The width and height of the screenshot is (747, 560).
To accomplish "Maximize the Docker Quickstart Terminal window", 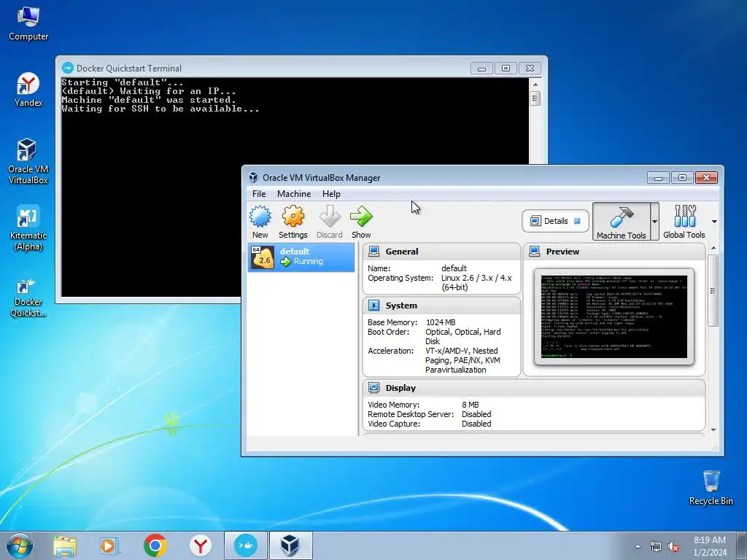I will (506, 68).
